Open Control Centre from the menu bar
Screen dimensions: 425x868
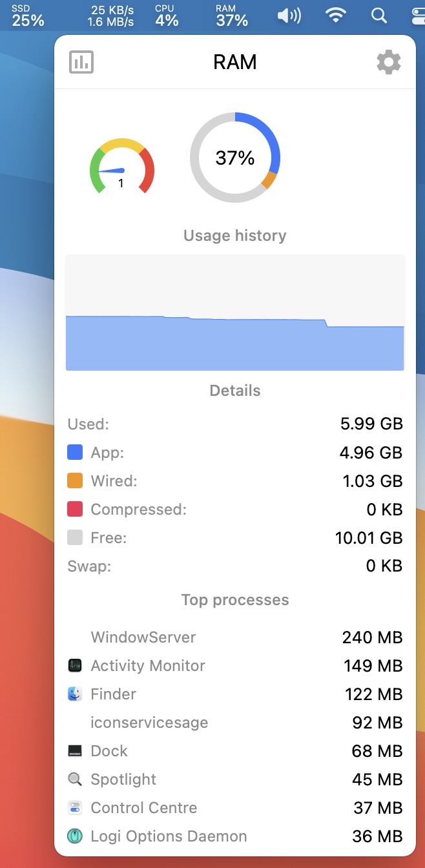tap(417, 15)
